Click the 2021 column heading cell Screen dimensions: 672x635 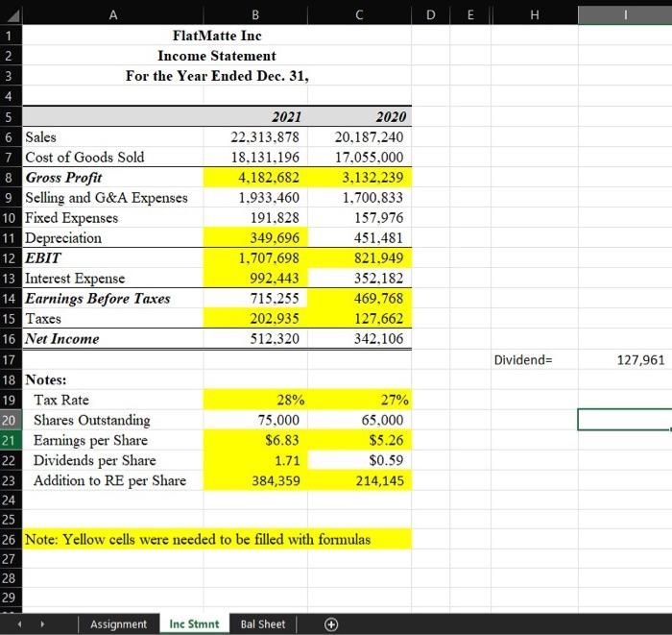click(x=255, y=116)
